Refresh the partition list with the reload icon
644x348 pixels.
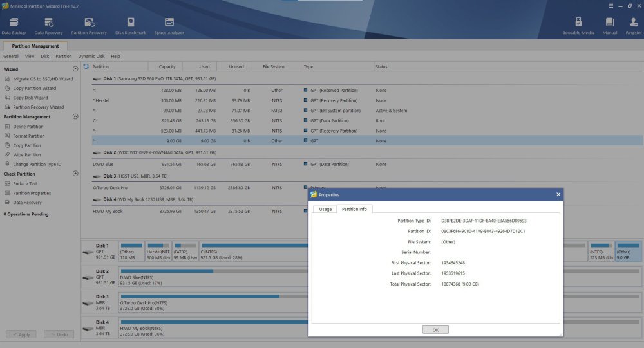tap(86, 66)
